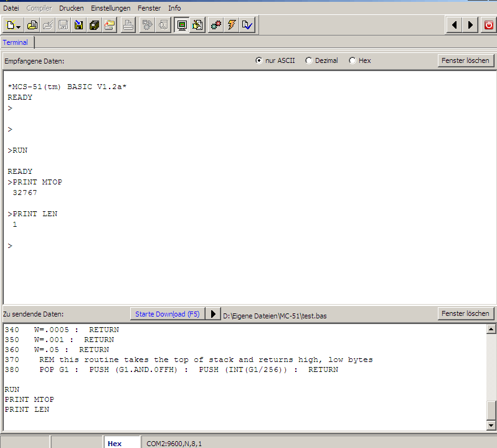Click the printer icon in toolbar
Viewport: 497px width, 448px height.
tap(128, 25)
